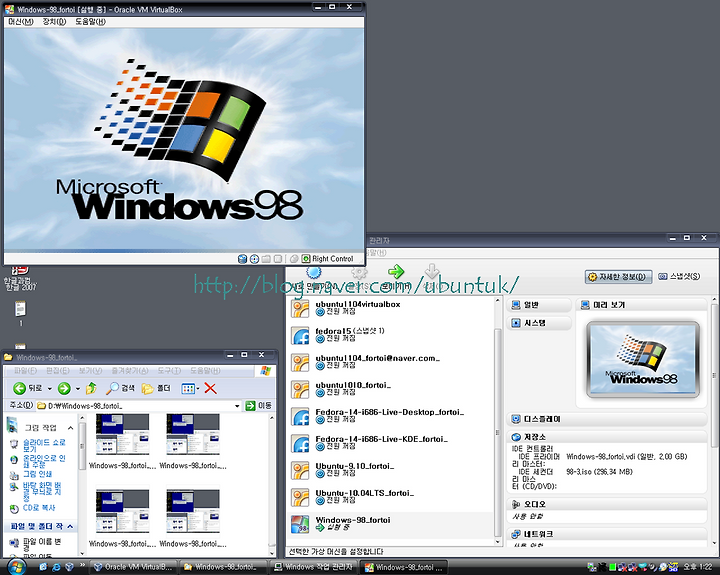Click Ubuntu-10.04LTS_fortoi_ in the machine list
Screen dimensions: 720x575
pyautogui.click(x=391, y=497)
